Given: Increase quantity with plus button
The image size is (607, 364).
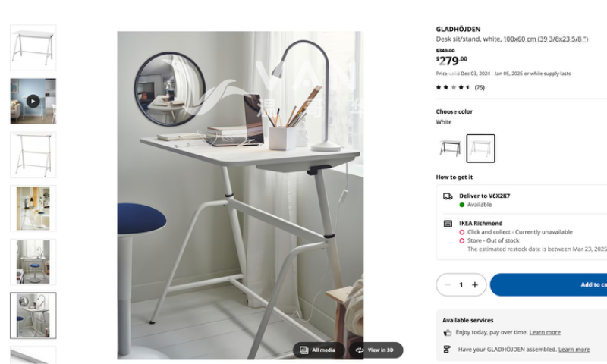Looking at the screenshot, I should (x=475, y=284).
